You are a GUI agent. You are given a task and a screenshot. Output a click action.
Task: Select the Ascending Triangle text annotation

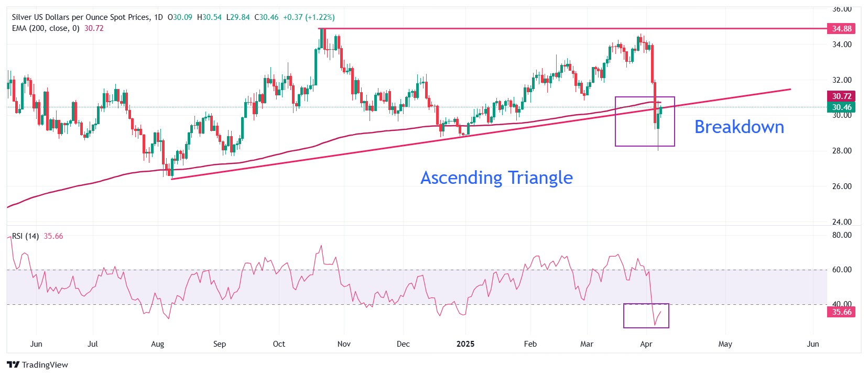(496, 178)
